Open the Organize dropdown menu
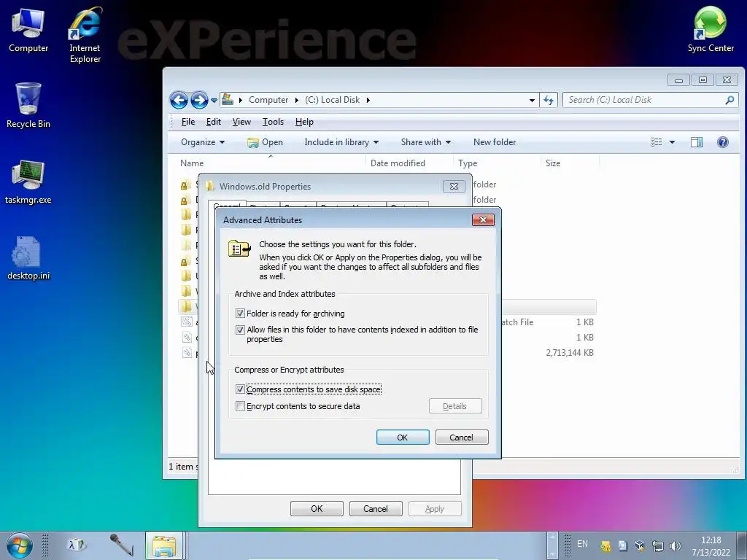 [203, 142]
